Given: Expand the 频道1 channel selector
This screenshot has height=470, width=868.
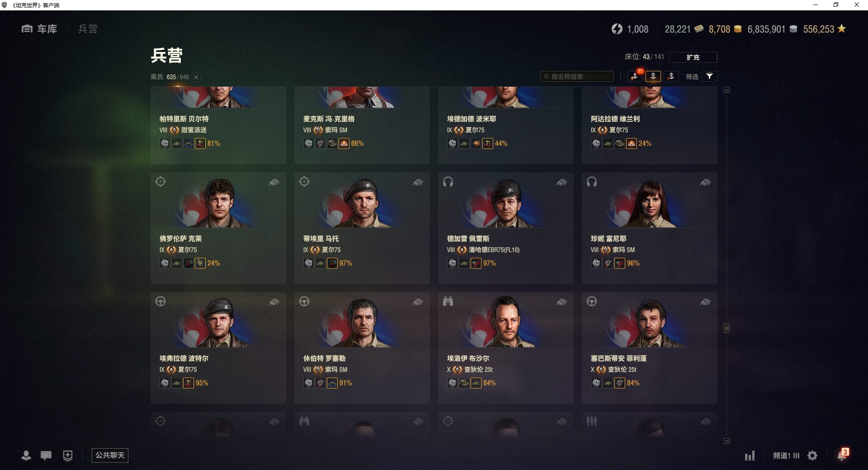Looking at the screenshot, I should click(786, 456).
